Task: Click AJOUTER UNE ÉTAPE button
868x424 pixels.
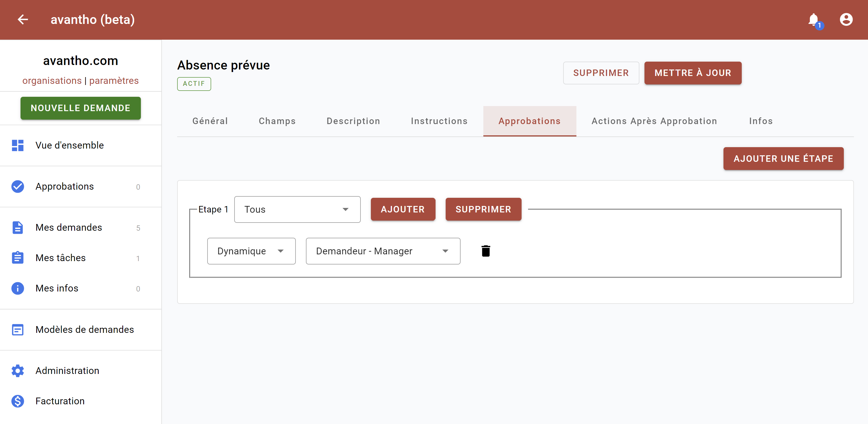Action: pyautogui.click(x=783, y=158)
